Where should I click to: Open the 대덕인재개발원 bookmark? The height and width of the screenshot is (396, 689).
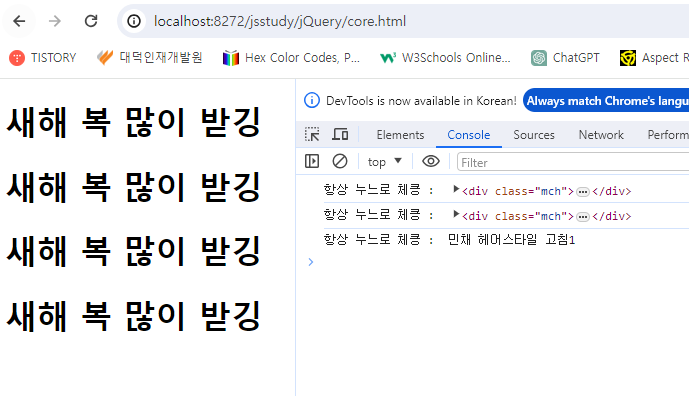tap(149, 58)
